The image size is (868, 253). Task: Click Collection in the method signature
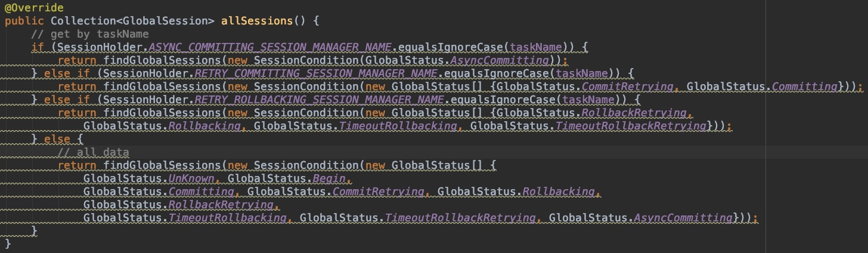(83, 20)
